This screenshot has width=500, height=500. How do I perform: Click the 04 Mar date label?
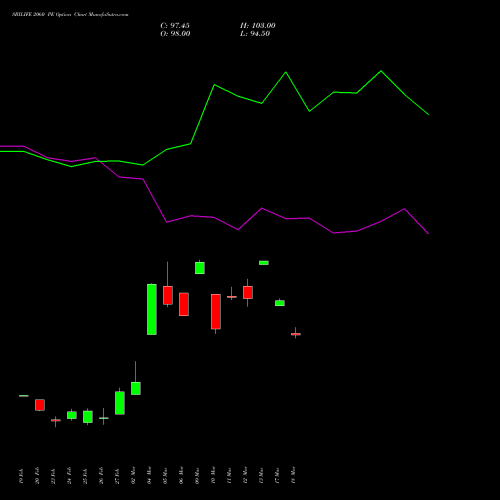[x=149, y=475]
